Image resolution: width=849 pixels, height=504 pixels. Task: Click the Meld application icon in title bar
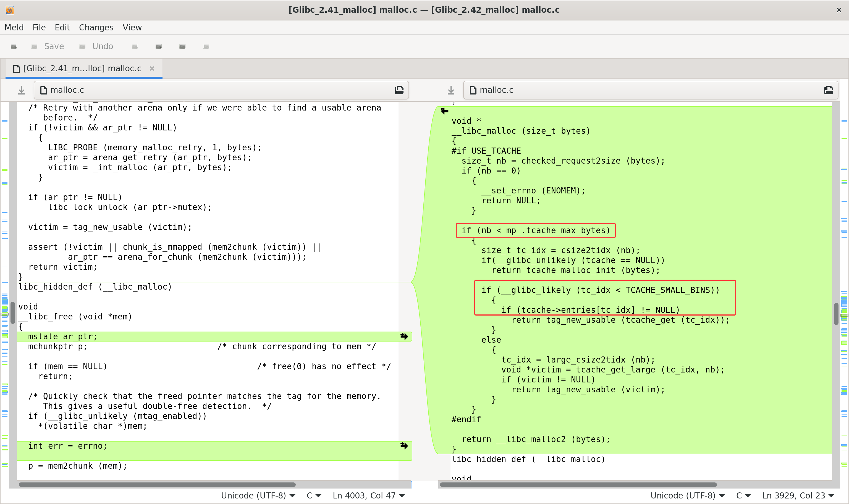10,10
